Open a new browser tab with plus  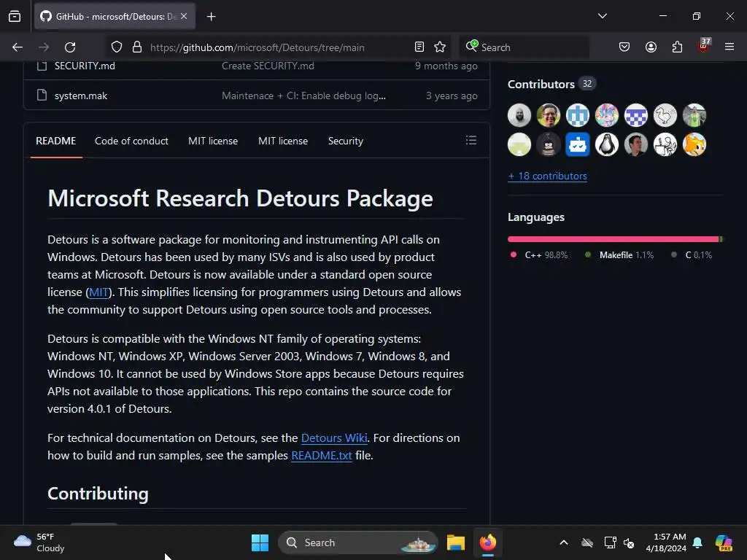click(x=212, y=17)
